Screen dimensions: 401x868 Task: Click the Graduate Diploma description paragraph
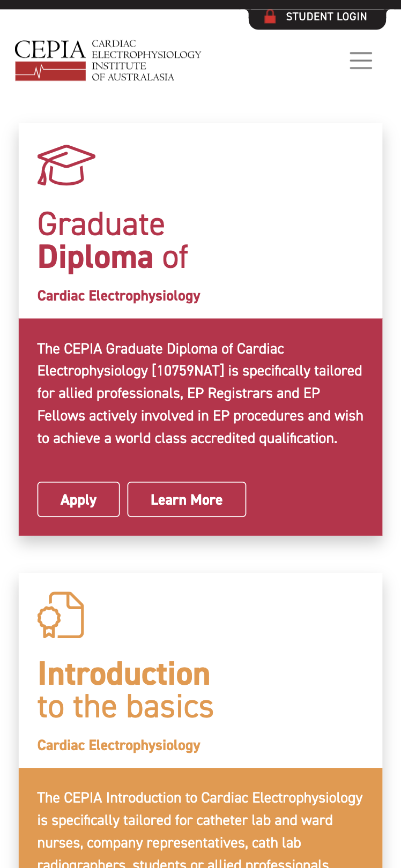[x=200, y=393]
